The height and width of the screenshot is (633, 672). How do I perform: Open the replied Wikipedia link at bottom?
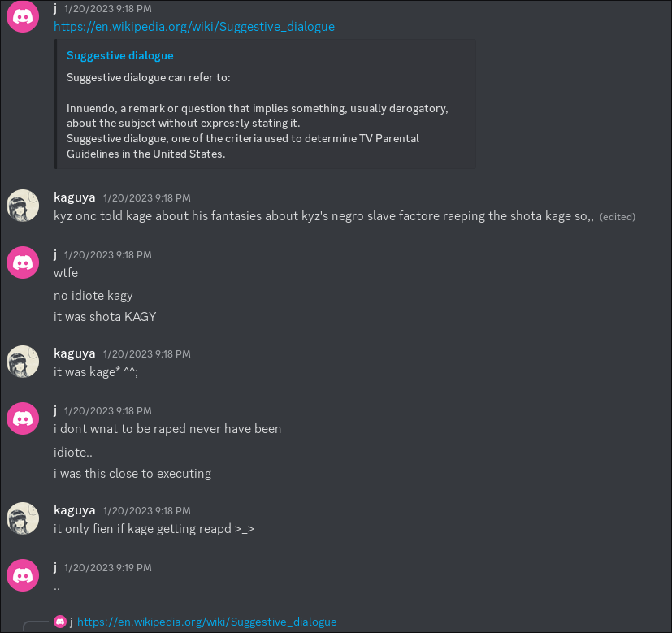click(207, 622)
